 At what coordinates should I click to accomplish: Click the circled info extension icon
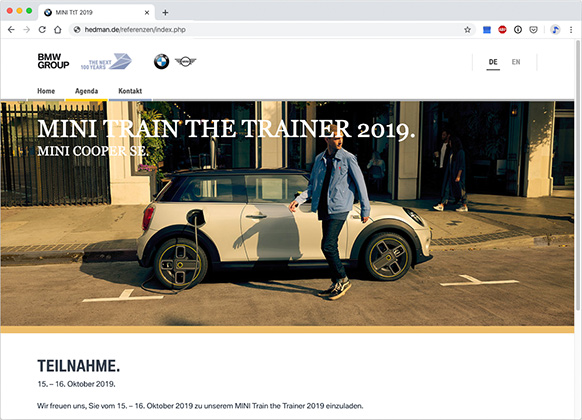tap(518, 30)
